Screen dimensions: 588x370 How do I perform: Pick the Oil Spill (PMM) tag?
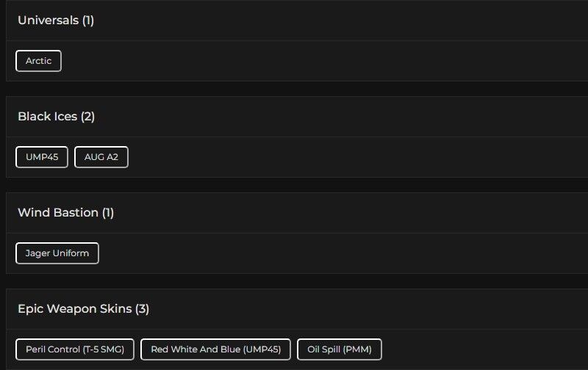(340, 349)
